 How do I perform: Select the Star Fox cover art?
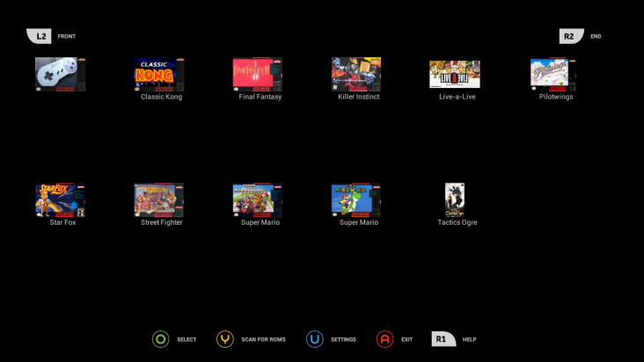pos(61,200)
